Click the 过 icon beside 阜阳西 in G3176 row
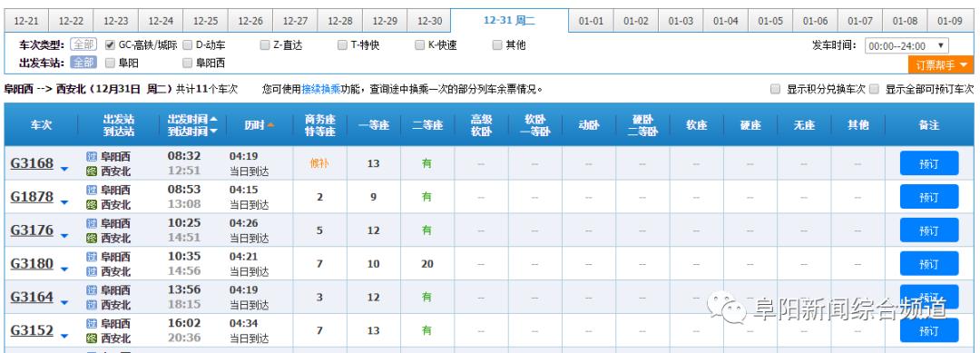The width and height of the screenshot is (980, 353). pos(92,223)
